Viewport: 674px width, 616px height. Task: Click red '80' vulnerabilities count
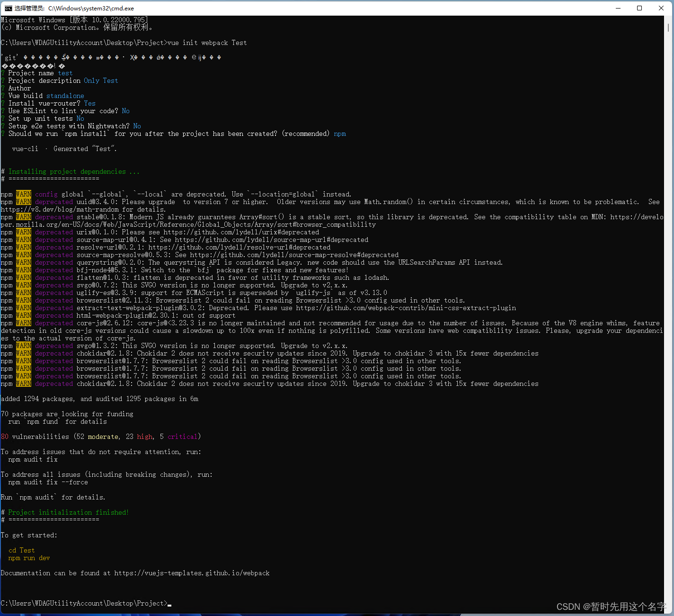coord(5,437)
